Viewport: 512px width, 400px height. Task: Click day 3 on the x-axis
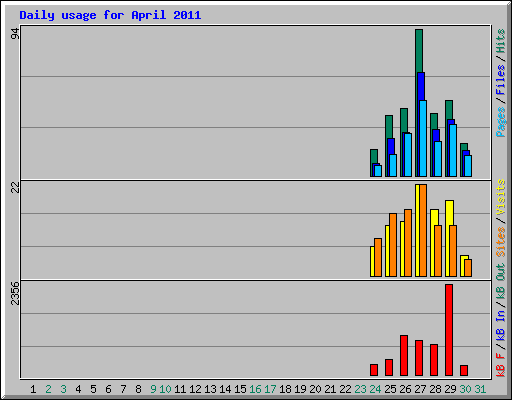coord(63,389)
